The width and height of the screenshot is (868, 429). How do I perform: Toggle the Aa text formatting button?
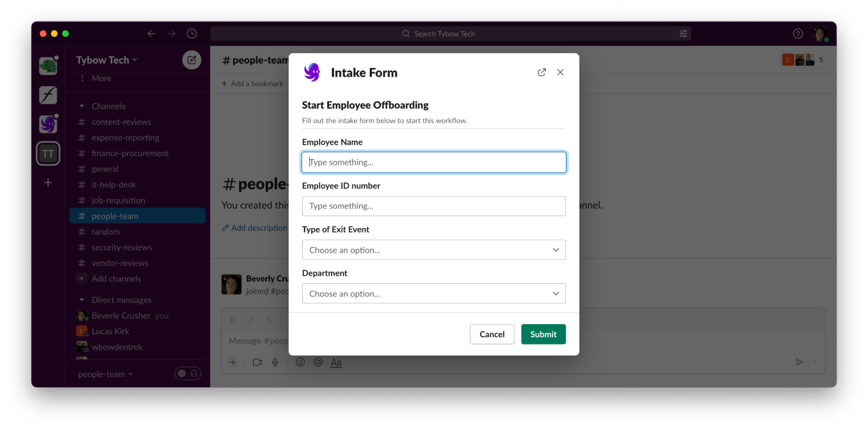pyautogui.click(x=336, y=362)
